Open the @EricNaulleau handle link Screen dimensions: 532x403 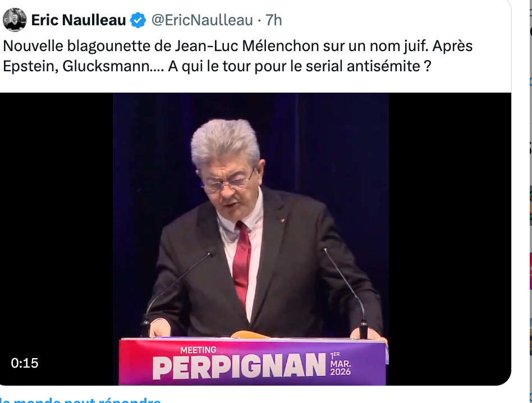pos(202,20)
